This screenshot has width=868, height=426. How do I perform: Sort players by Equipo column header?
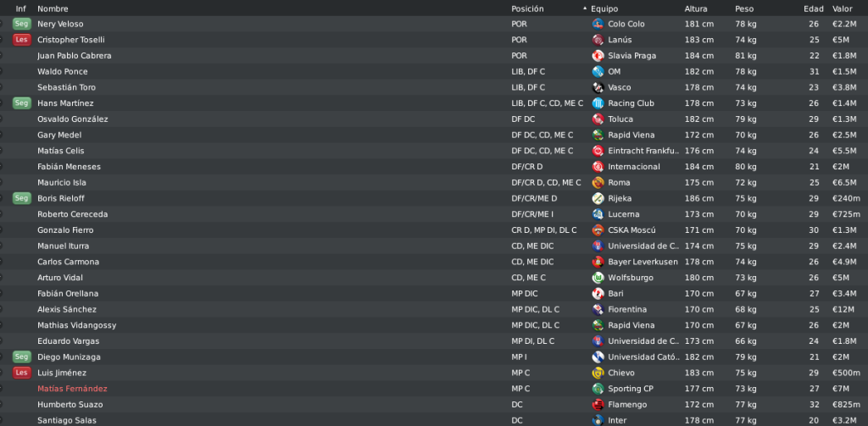click(x=604, y=8)
